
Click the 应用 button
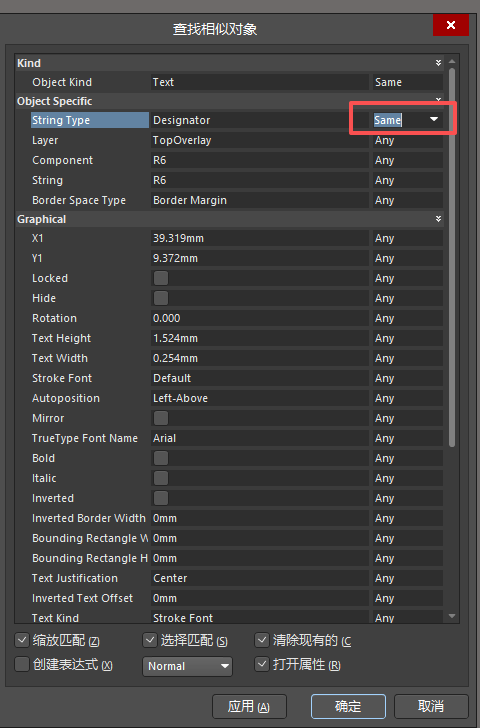[249, 707]
